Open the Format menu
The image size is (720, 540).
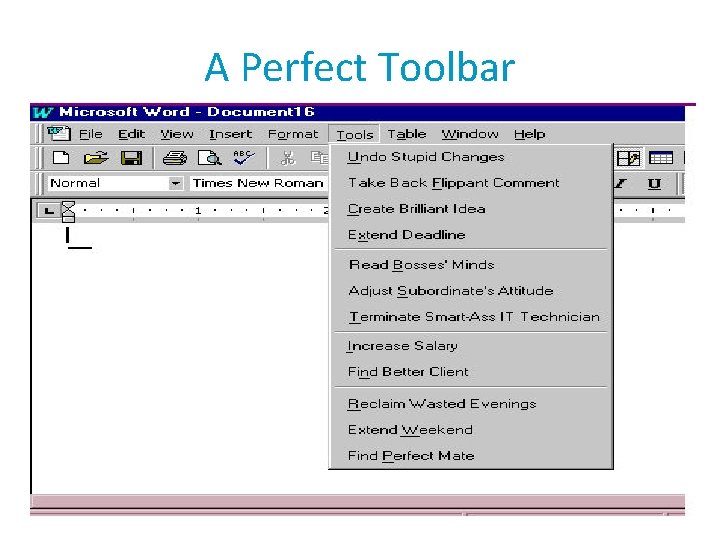point(293,134)
